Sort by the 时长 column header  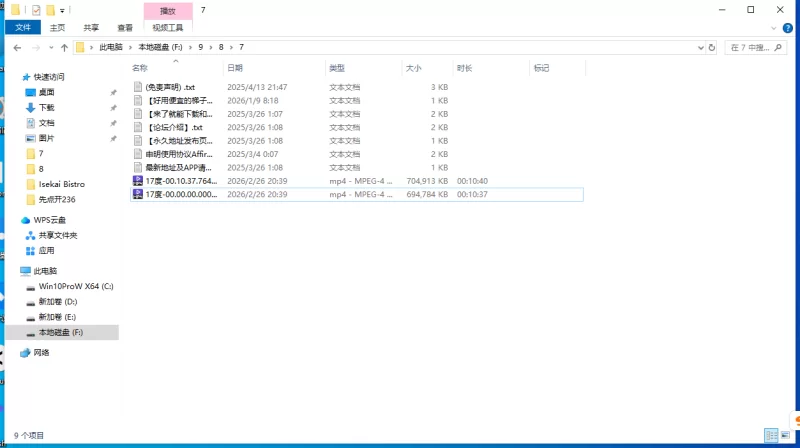464,68
